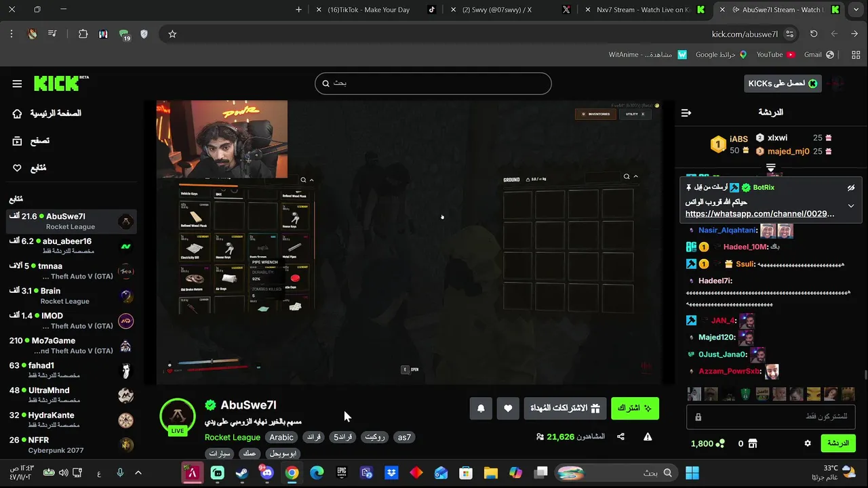The image size is (868, 488).
Task: Open the bookmarks apps grid icon
Action: (x=855, y=55)
